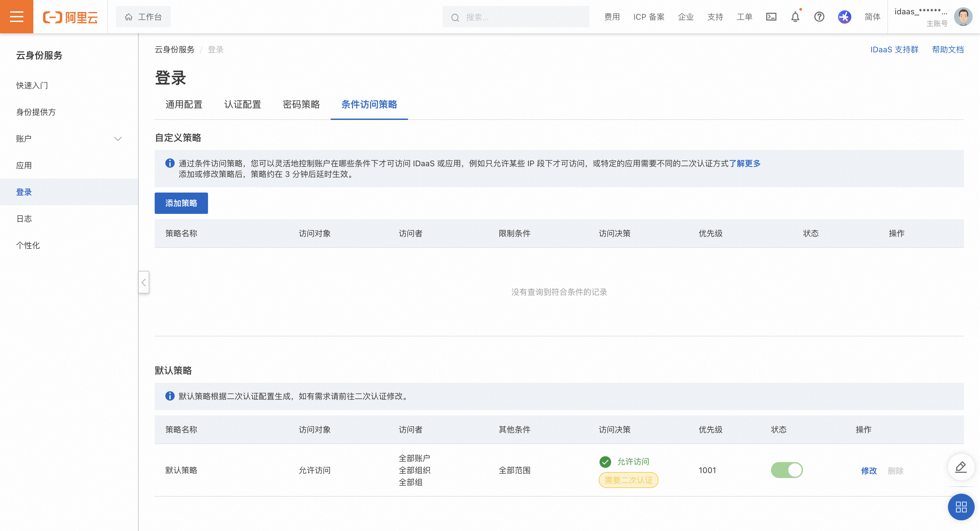Click the 全部范围 cell
980x531 pixels.
(x=514, y=470)
